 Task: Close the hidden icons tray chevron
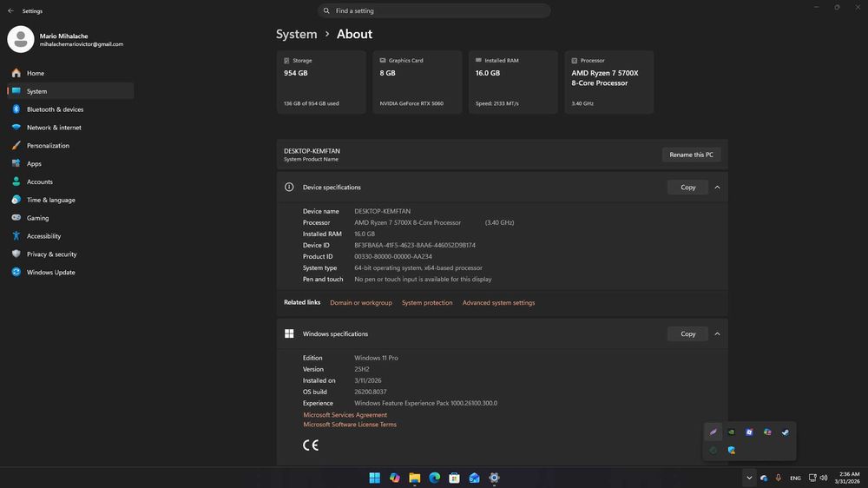click(749, 478)
